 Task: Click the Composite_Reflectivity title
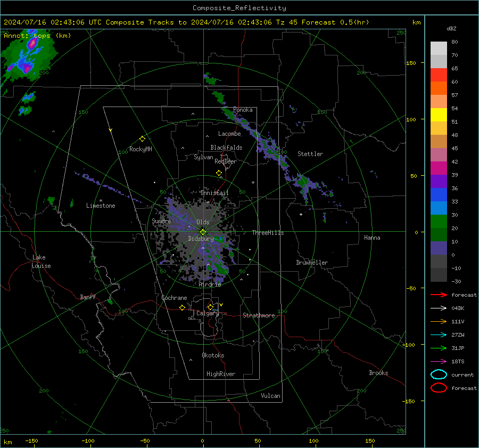[x=239, y=8]
